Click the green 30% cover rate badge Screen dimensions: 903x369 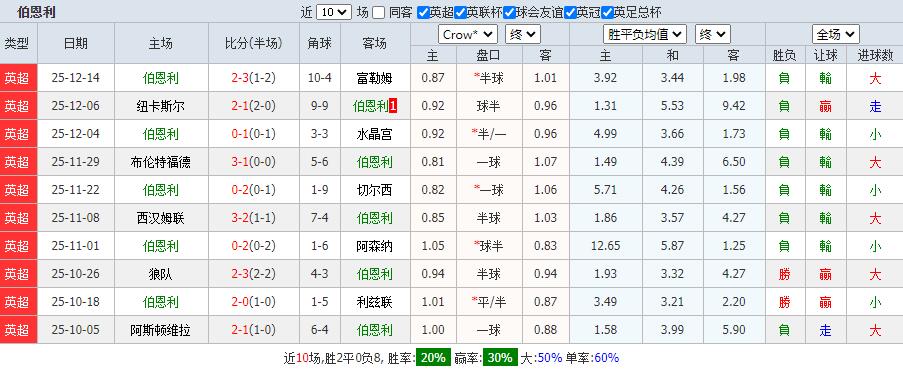pyautogui.click(x=500, y=357)
